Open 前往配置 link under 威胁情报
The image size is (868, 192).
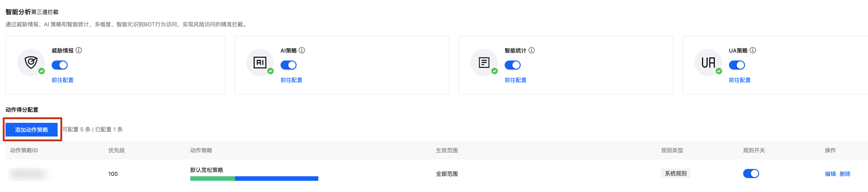(63, 80)
